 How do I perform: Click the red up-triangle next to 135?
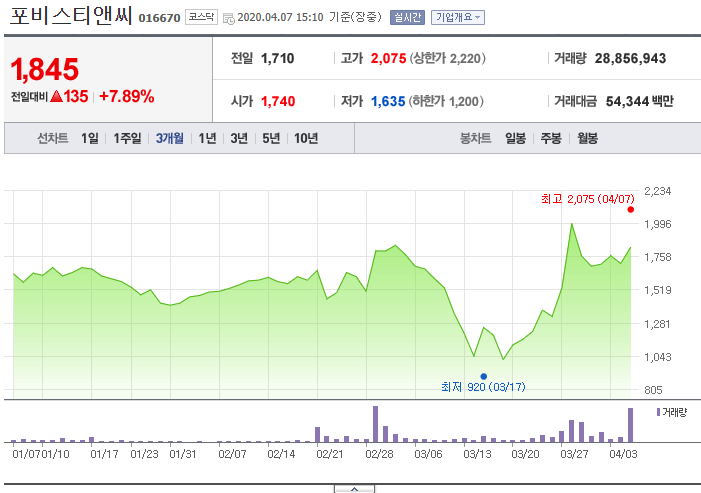[56, 96]
